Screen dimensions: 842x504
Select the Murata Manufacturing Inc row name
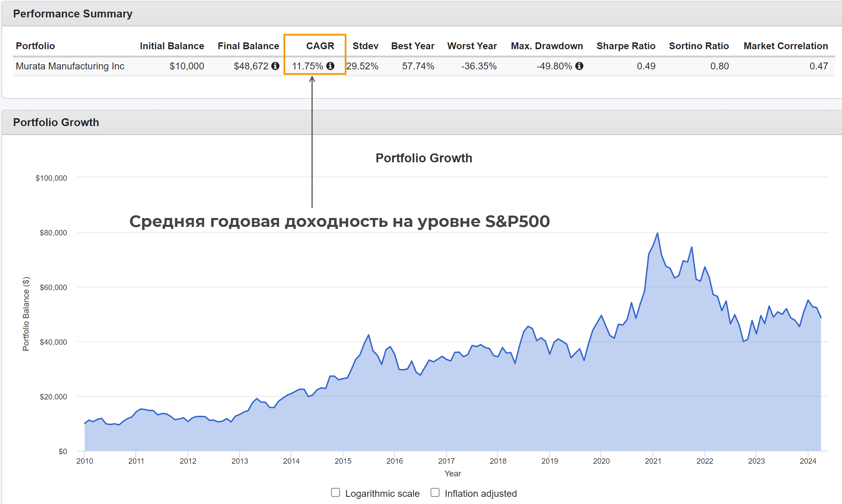pos(70,66)
